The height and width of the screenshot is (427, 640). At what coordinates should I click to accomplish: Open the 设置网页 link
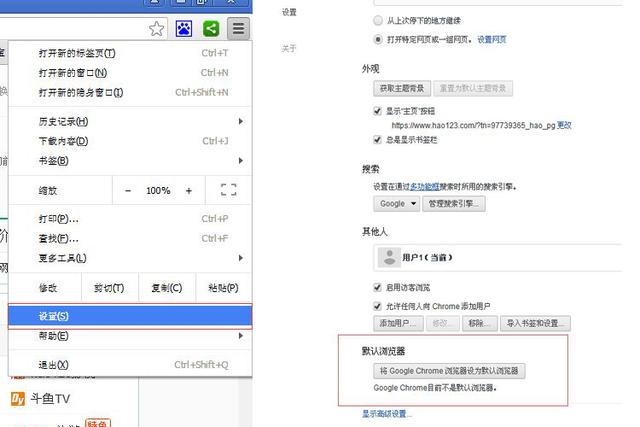point(492,40)
